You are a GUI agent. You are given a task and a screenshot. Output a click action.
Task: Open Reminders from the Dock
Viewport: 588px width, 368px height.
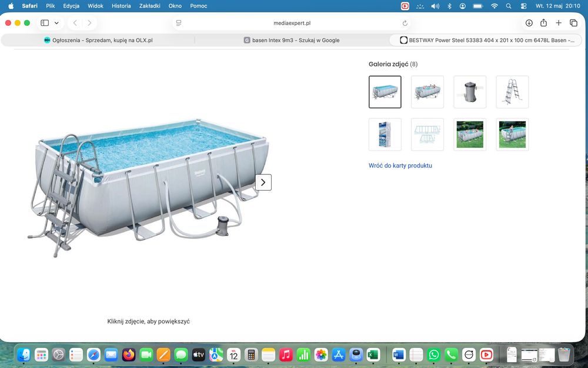point(76,354)
